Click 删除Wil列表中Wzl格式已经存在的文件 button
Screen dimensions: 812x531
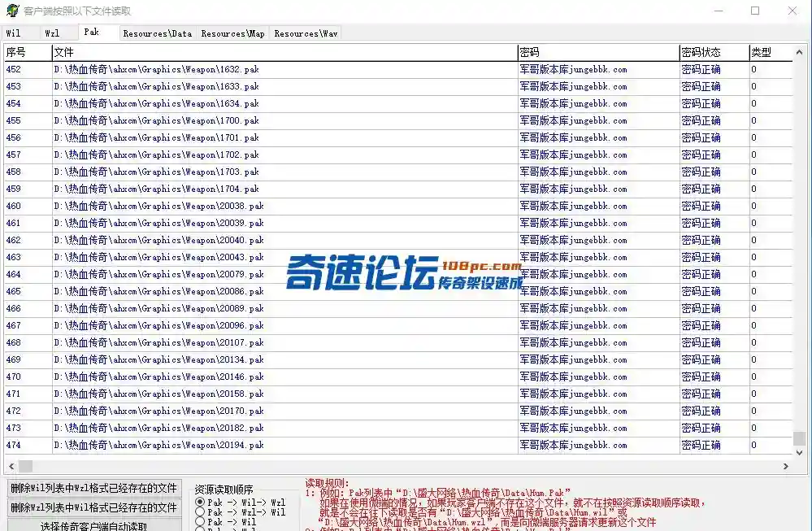[x=94, y=488]
